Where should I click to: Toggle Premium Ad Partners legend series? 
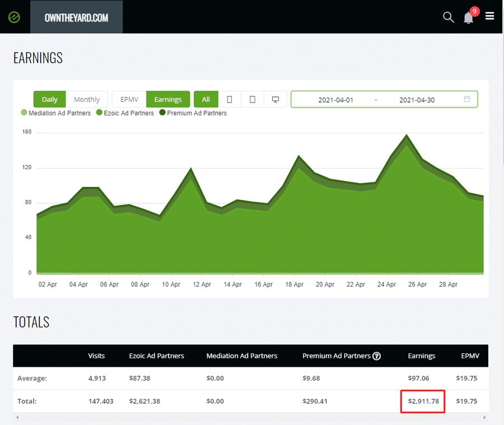click(193, 113)
